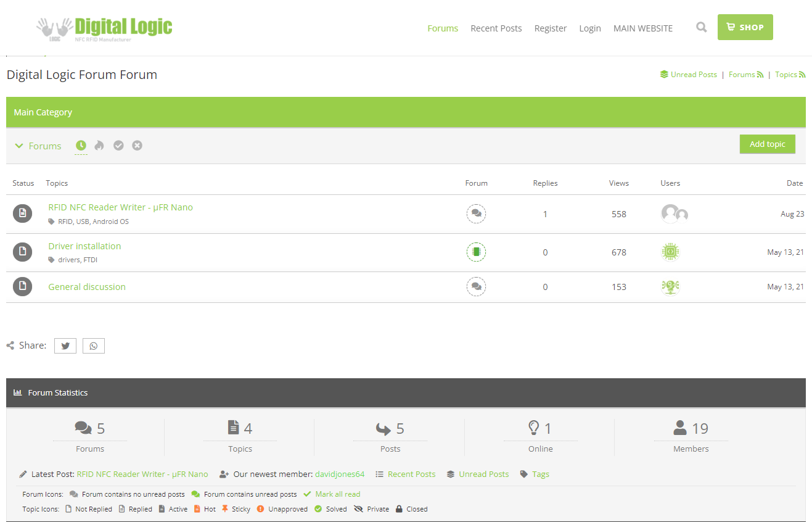The height and width of the screenshot is (522, 812).
Task: Click status icon of RFID NFC Reader Writer row
Action: [x=22, y=213]
